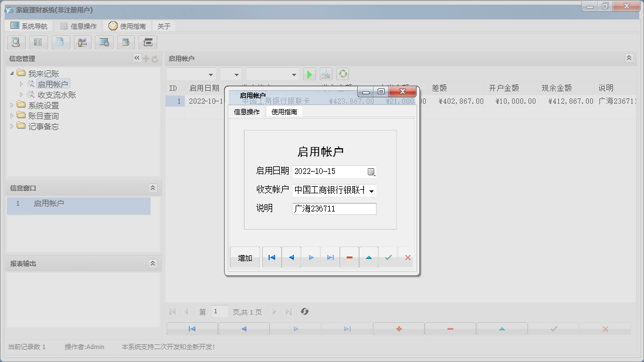
Task: Select the user management icon in the toolbar
Action: 82,42
